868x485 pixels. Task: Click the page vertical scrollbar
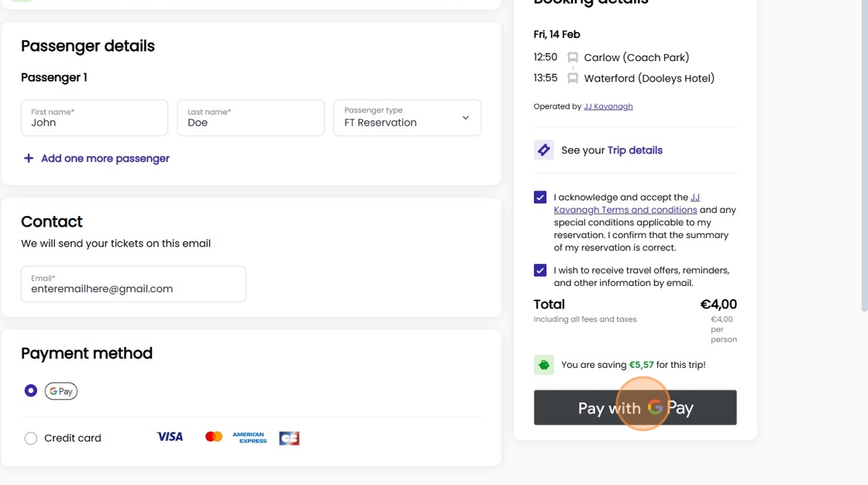pos(865,155)
